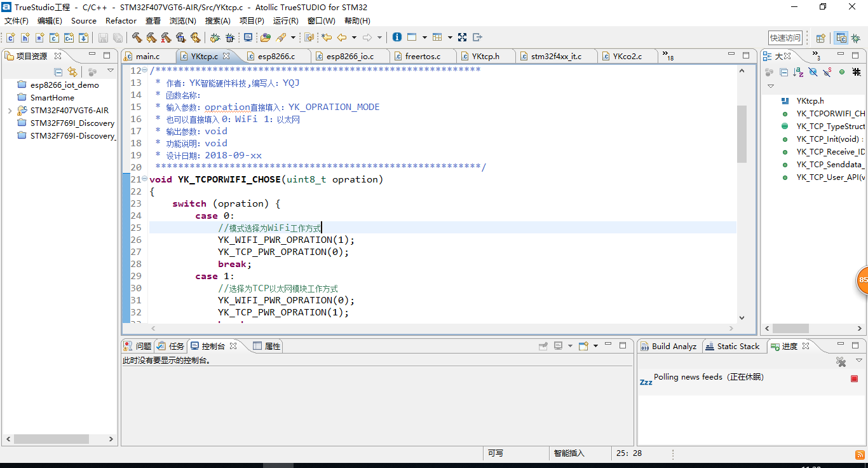Select esp8266_iot_demo project
Screen dimensions: 868x468
(x=64, y=85)
